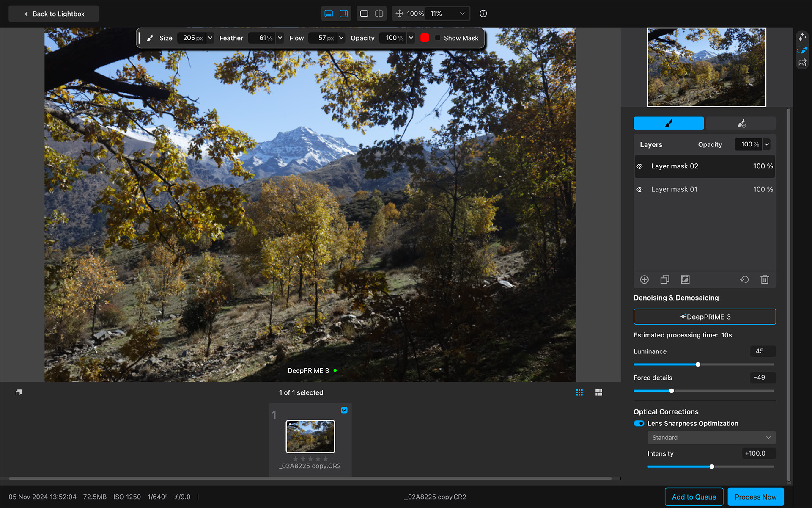Open the brush Feather dropdown
The width and height of the screenshot is (812, 508).
[x=280, y=38]
